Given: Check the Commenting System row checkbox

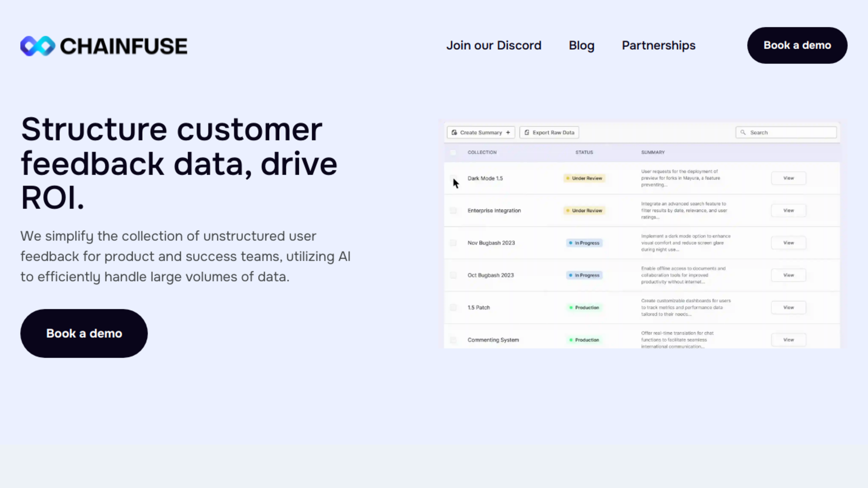Looking at the screenshot, I should click(x=453, y=340).
